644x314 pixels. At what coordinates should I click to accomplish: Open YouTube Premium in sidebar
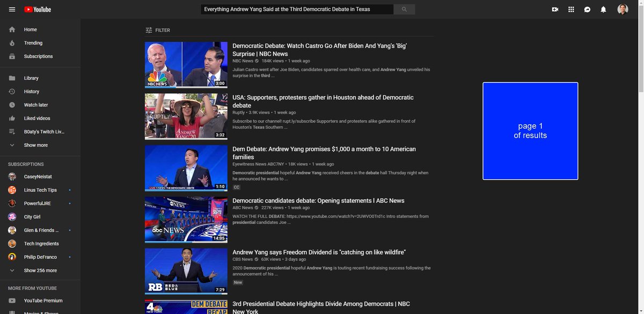click(x=40, y=301)
